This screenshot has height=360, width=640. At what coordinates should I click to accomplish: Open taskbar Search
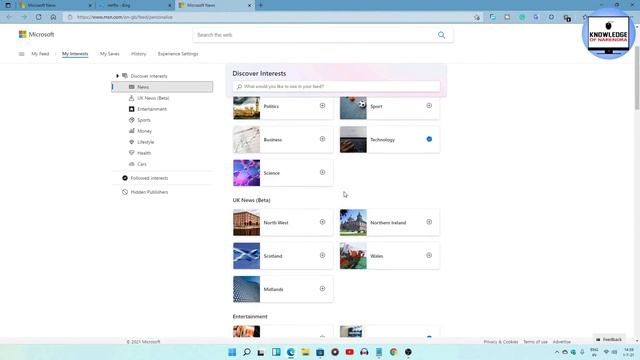pos(247,352)
